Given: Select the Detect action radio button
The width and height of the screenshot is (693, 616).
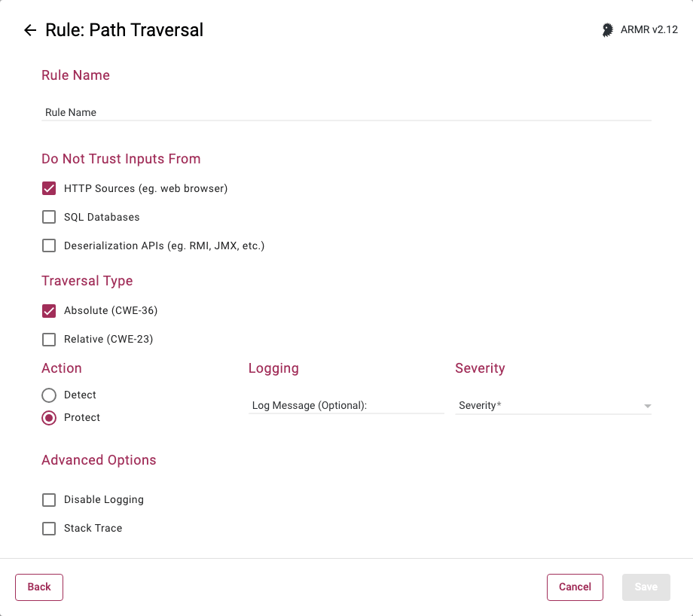Looking at the screenshot, I should coord(49,395).
